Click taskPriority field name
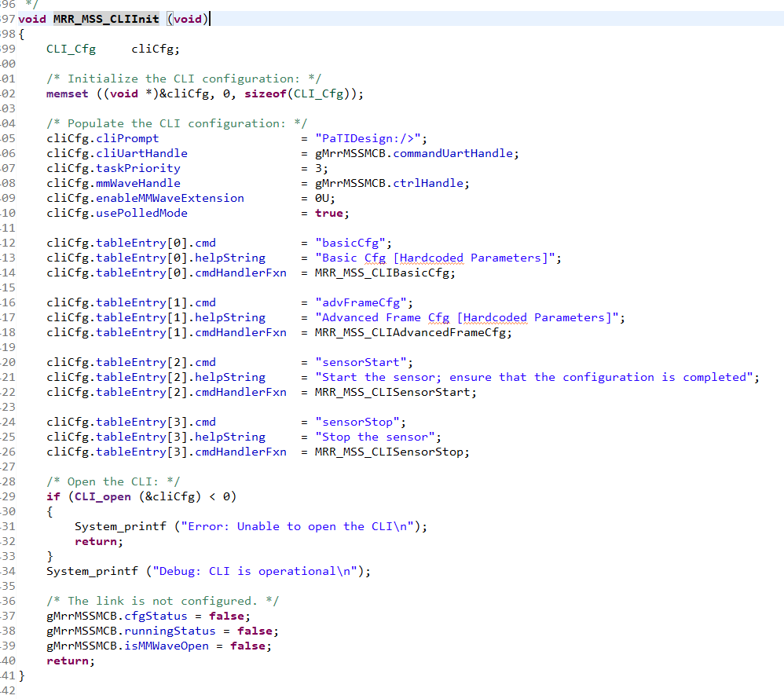The width and height of the screenshot is (784, 699). click(138, 169)
